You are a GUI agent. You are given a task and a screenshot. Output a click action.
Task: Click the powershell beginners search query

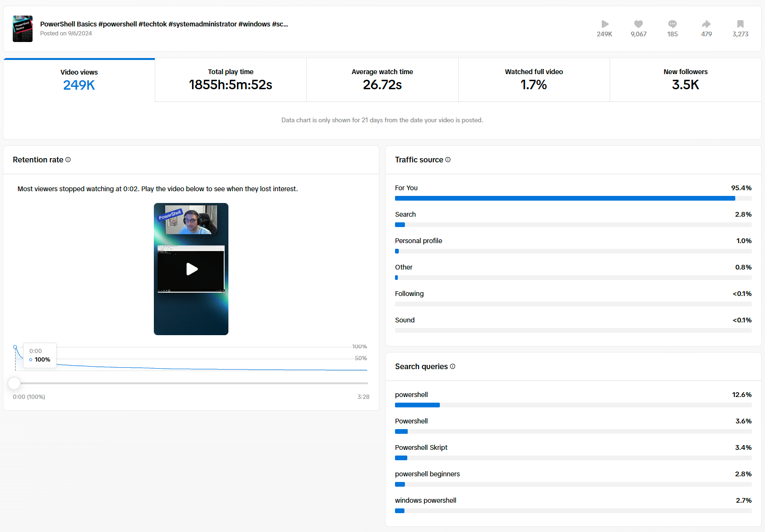pyautogui.click(x=427, y=474)
